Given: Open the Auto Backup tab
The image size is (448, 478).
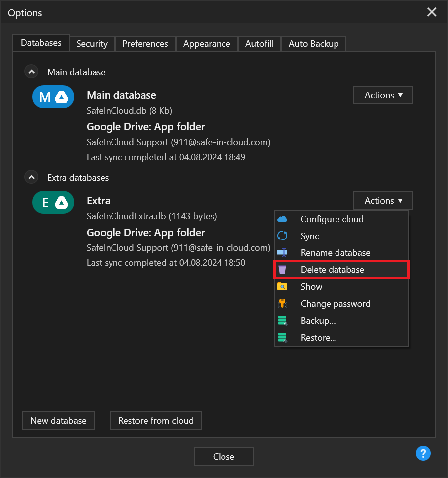Looking at the screenshot, I should pos(314,44).
